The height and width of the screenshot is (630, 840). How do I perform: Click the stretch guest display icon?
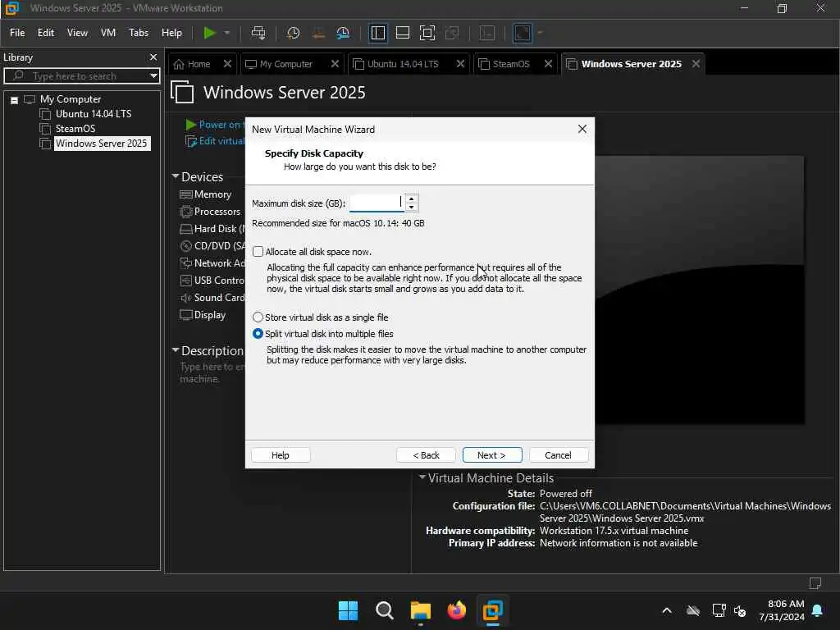(523, 33)
